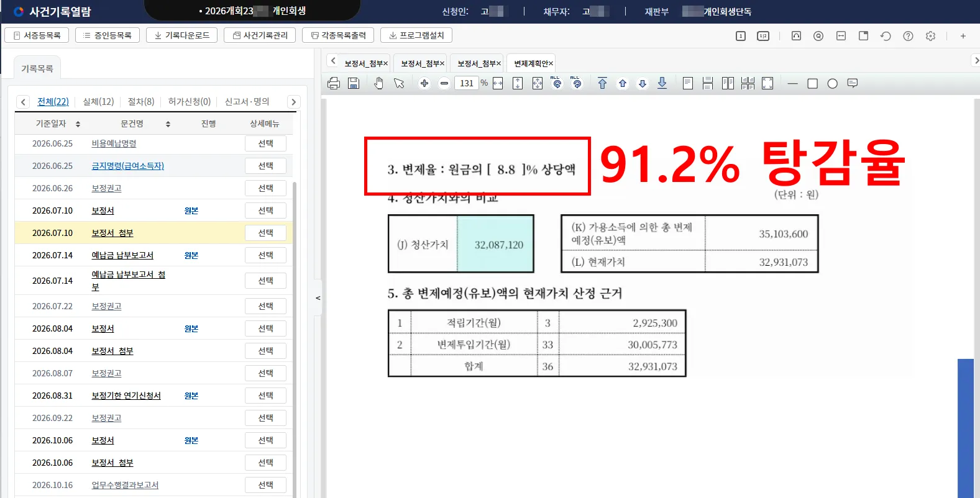Open the 비용예납명령 document link

[x=114, y=143]
